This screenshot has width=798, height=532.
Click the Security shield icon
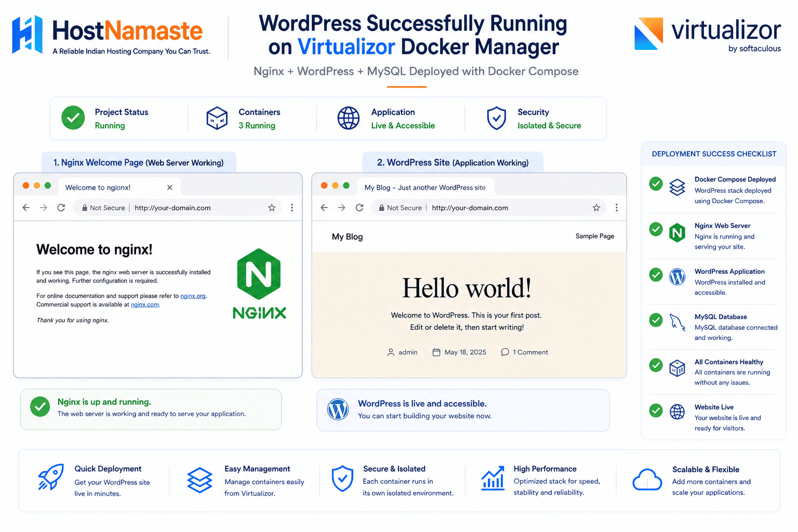click(x=497, y=118)
